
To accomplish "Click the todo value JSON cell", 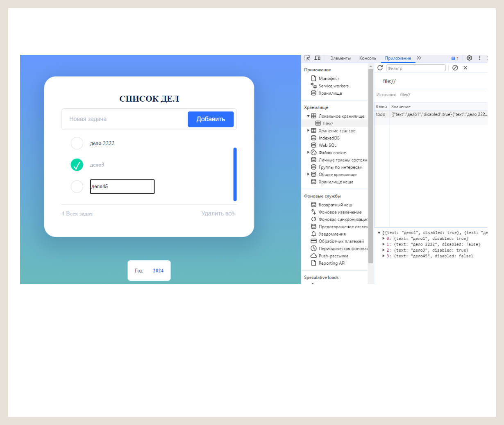I will (439, 114).
